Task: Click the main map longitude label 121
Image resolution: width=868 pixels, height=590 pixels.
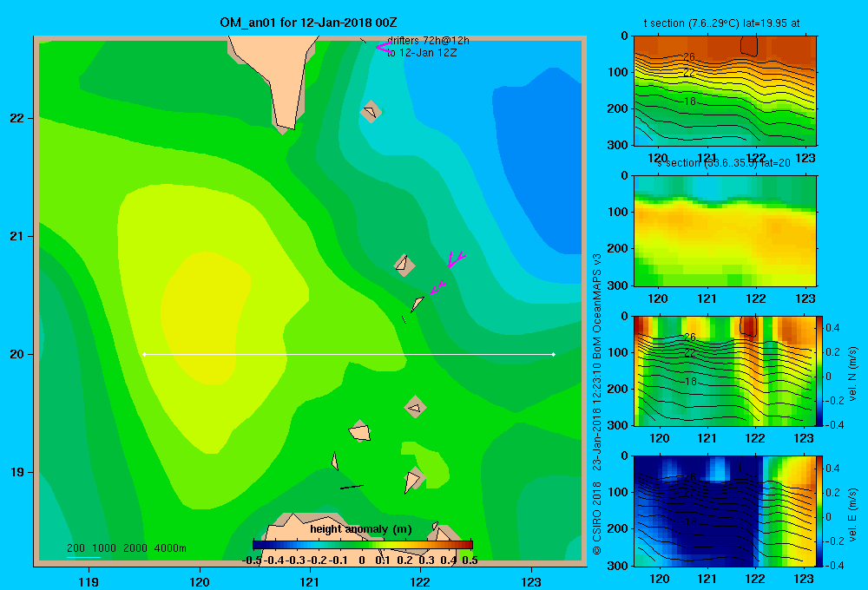Action: [x=310, y=581]
